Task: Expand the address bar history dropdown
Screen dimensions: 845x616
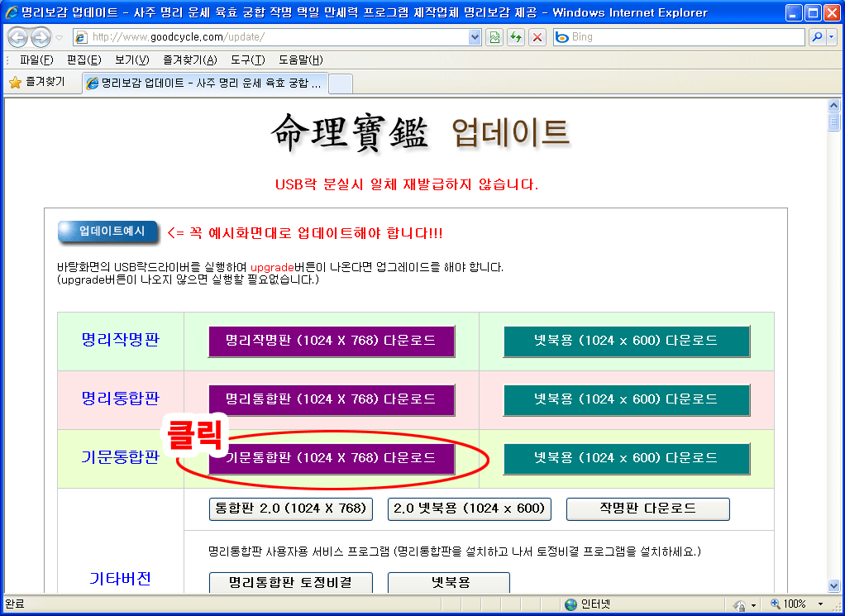Action: (x=475, y=37)
